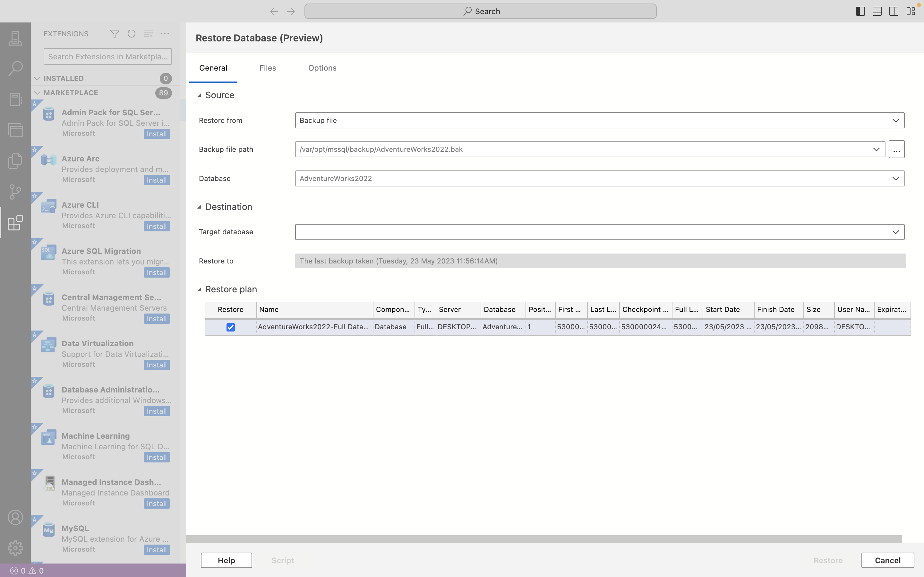Open the Target database dropdown

pyautogui.click(x=600, y=232)
